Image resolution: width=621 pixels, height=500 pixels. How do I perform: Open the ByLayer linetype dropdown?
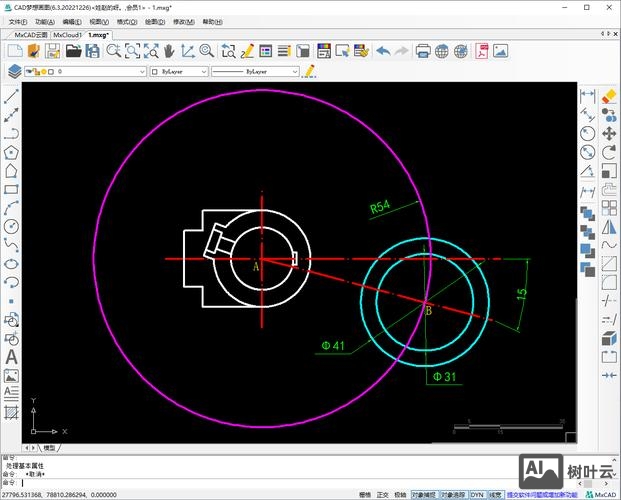[255, 72]
